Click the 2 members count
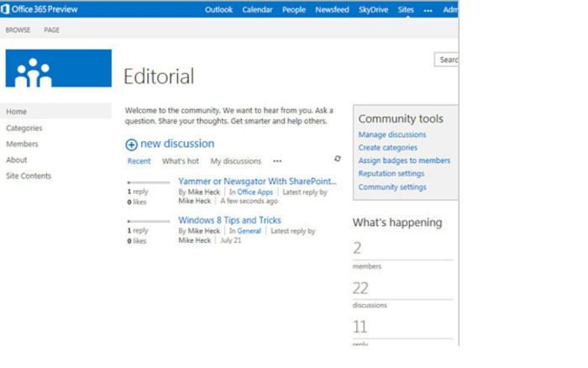The image size is (588, 368). 357,248
